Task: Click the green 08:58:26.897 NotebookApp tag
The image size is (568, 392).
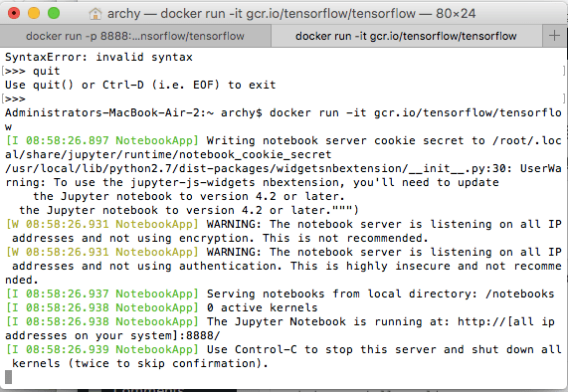Action: pos(102,140)
